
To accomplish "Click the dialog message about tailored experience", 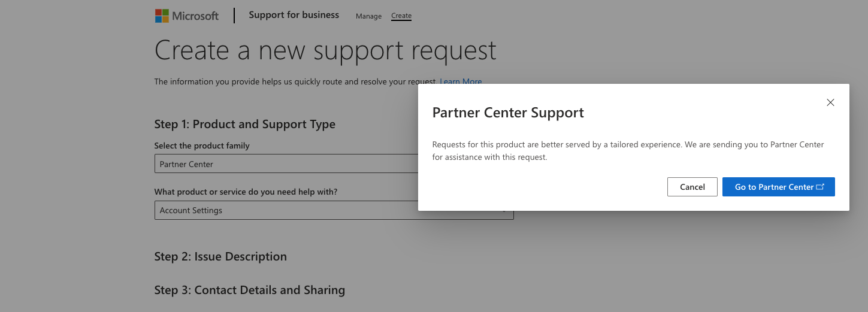I will (x=628, y=151).
